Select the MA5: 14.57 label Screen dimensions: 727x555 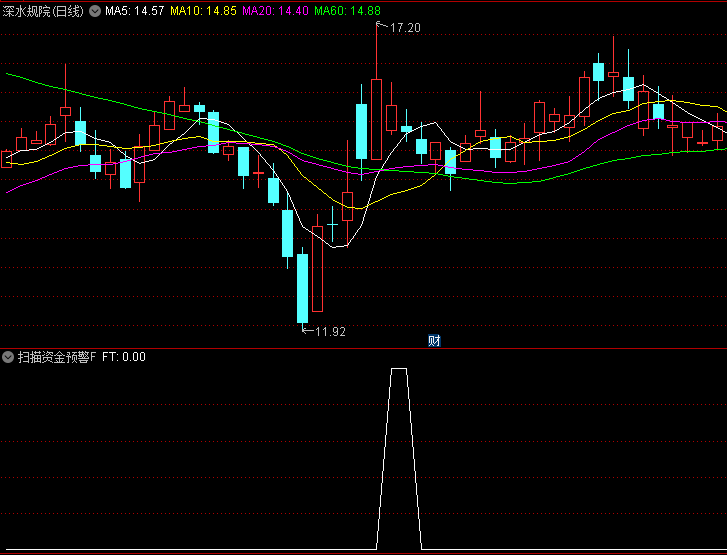click(x=134, y=11)
